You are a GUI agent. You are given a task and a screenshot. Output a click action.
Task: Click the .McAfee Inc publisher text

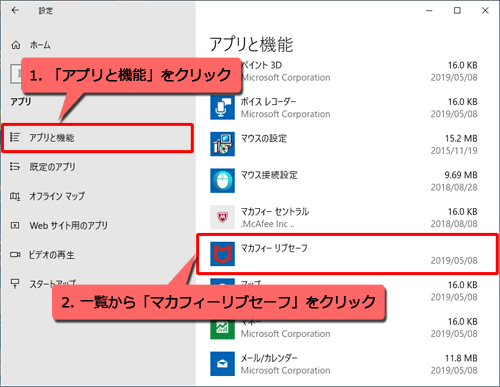point(268,224)
